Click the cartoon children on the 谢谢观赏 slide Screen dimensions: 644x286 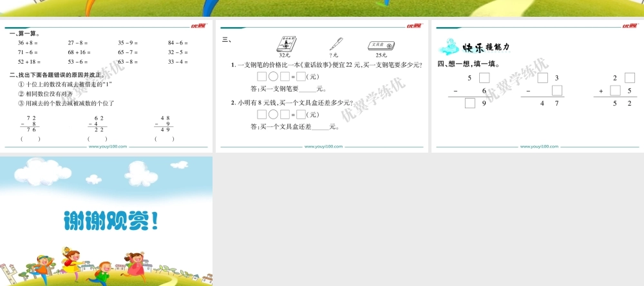tap(97, 264)
